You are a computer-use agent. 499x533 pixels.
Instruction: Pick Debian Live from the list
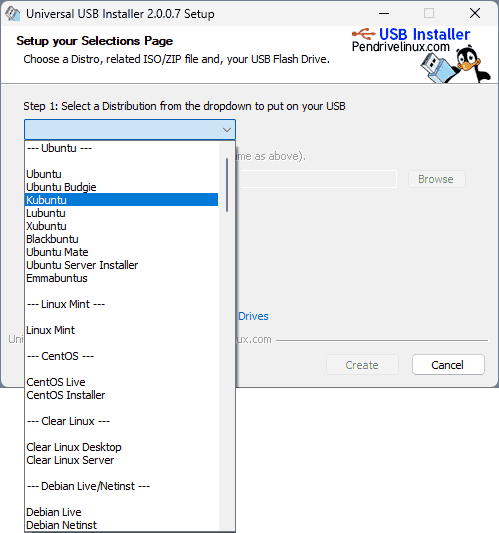click(x=121, y=512)
